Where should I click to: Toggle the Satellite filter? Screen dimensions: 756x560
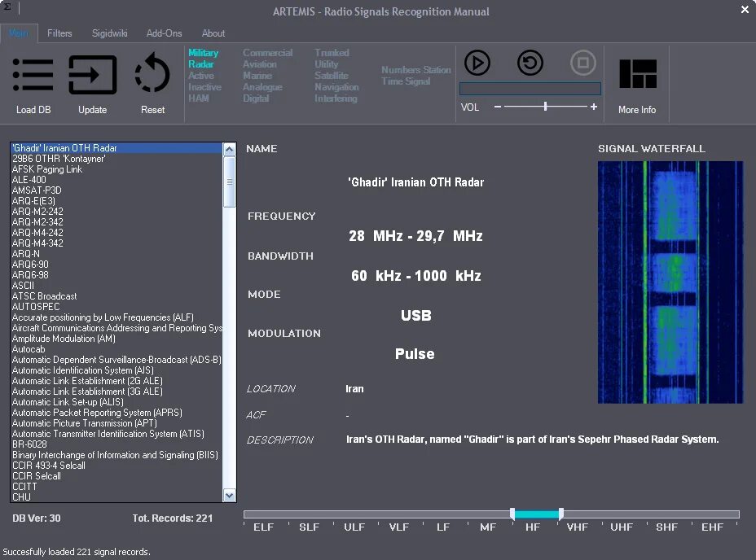tap(332, 76)
